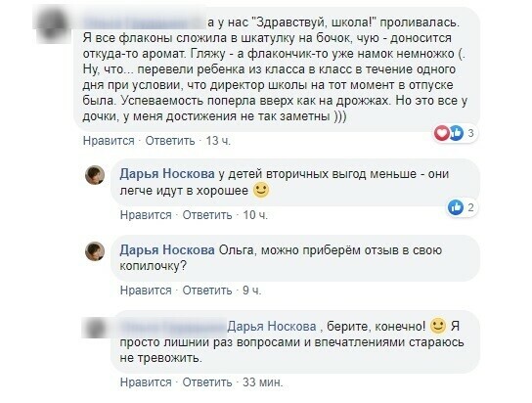This screenshot has height=403, width=532.
Task: Open the tagged Дарья Носкова mention in last reply
Action: 272,327
